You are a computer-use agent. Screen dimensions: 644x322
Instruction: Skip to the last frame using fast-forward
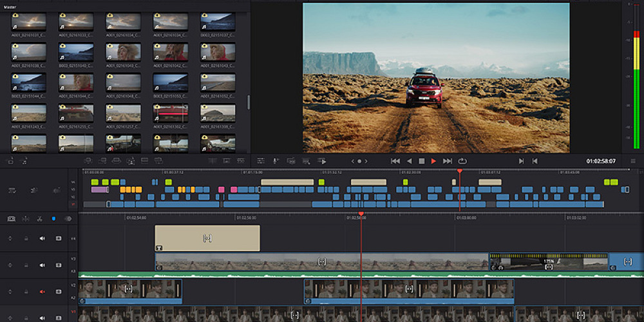[x=448, y=161]
